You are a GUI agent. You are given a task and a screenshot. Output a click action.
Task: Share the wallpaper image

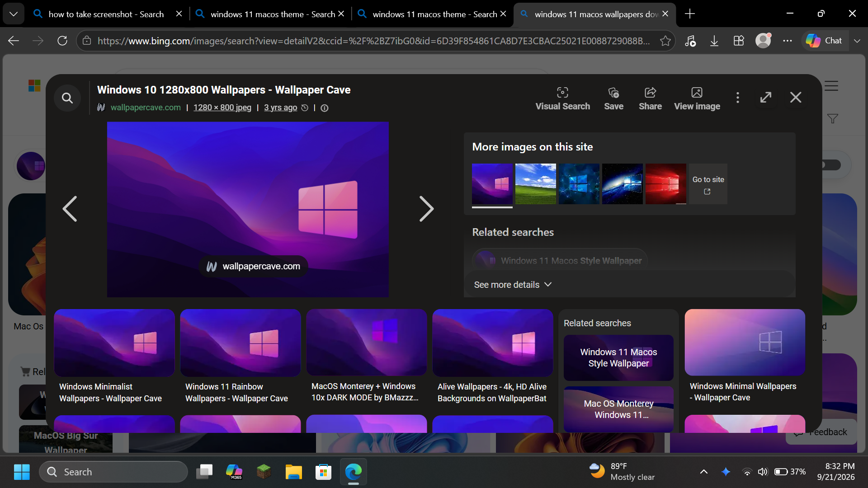pyautogui.click(x=650, y=99)
